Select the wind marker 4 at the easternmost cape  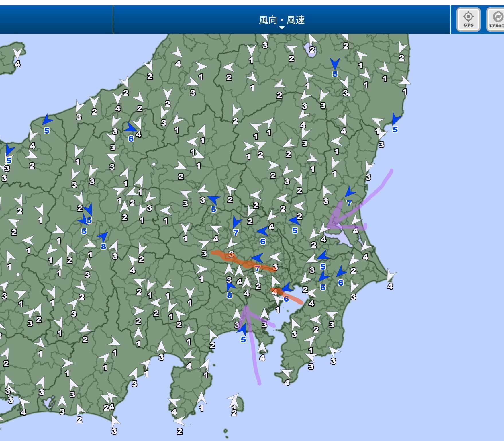pyautogui.click(x=391, y=280)
